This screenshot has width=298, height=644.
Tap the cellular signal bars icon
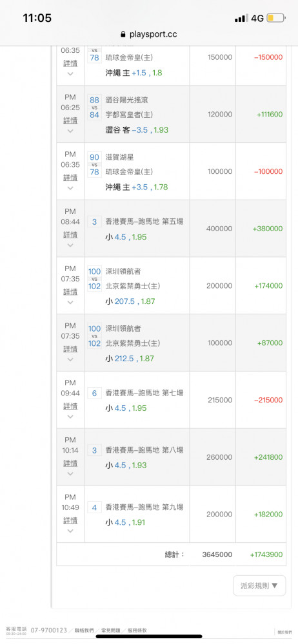241,18
